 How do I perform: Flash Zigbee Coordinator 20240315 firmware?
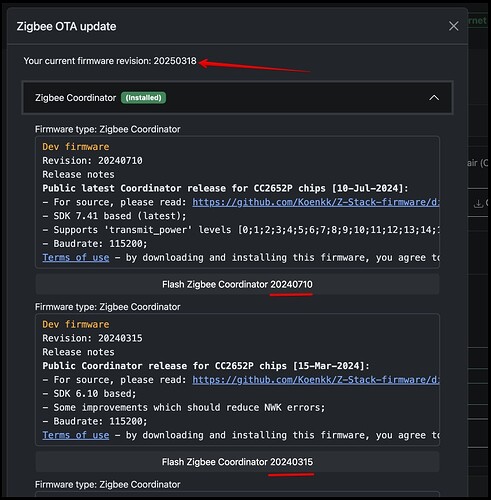click(237, 462)
